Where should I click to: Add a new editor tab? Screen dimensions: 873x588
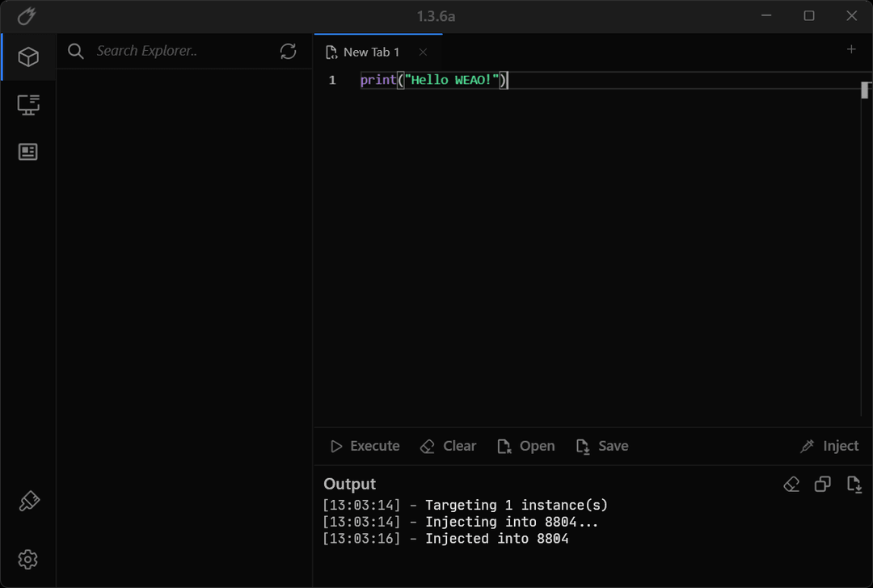click(x=850, y=49)
